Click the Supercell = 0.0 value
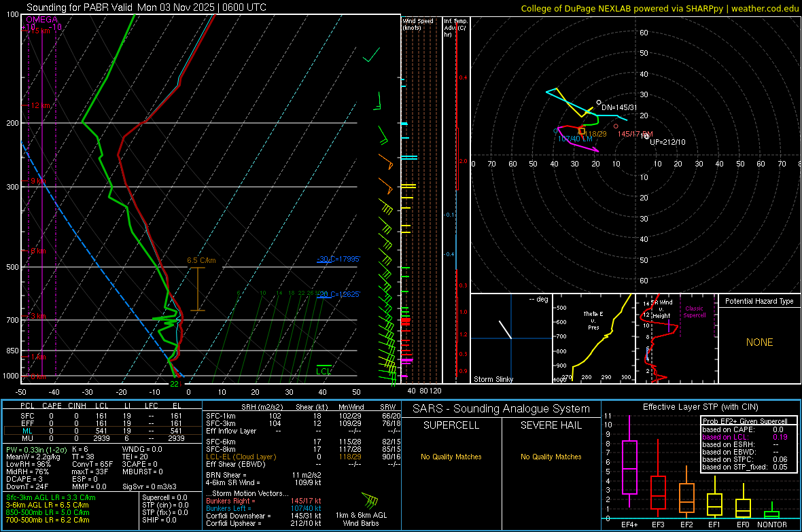This screenshot has height=532, width=802. click(164, 498)
